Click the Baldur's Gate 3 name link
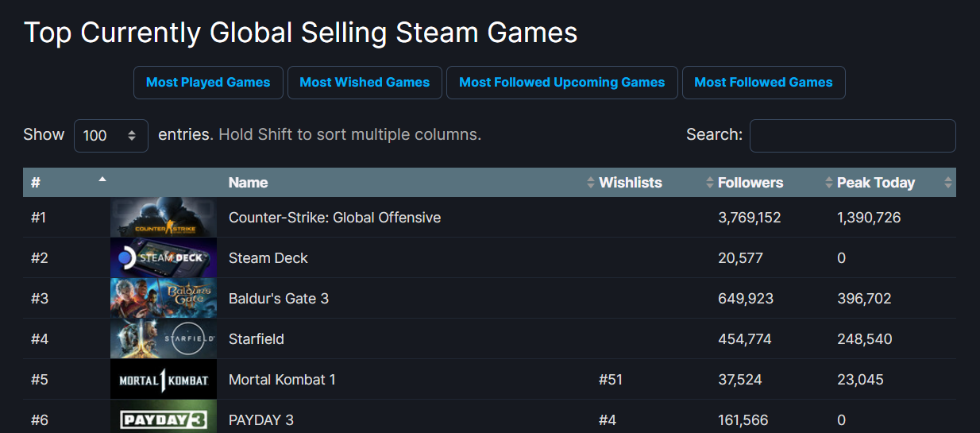Screen dimensions: 980x433 [279, 299]
